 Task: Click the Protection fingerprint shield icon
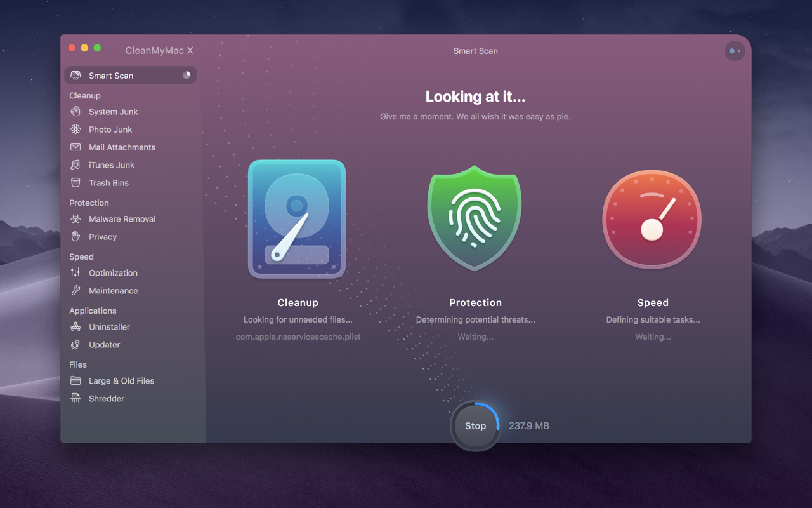475,218
